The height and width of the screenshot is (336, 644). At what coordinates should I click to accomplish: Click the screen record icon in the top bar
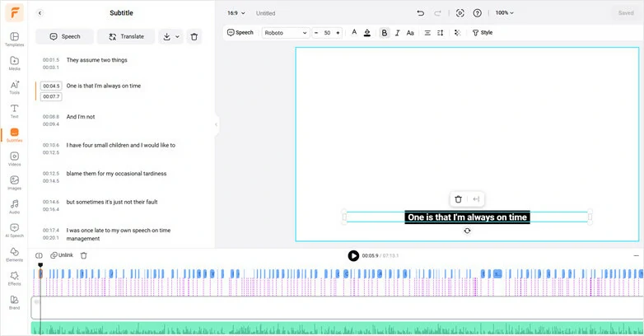460,13
